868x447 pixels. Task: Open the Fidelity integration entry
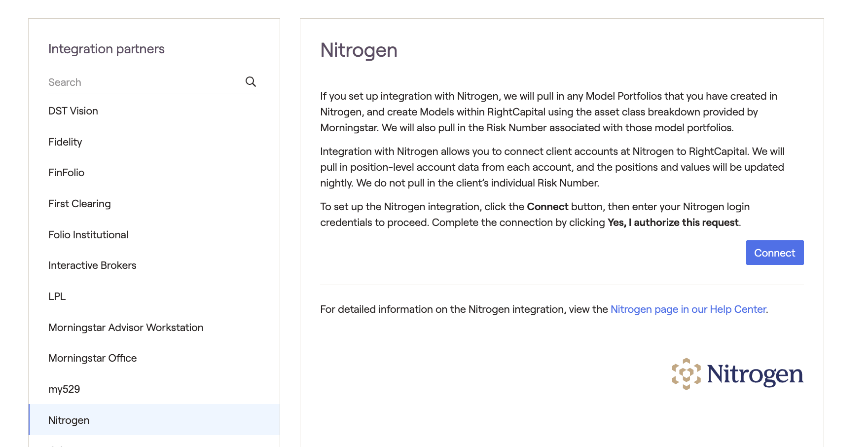[65, 142]
